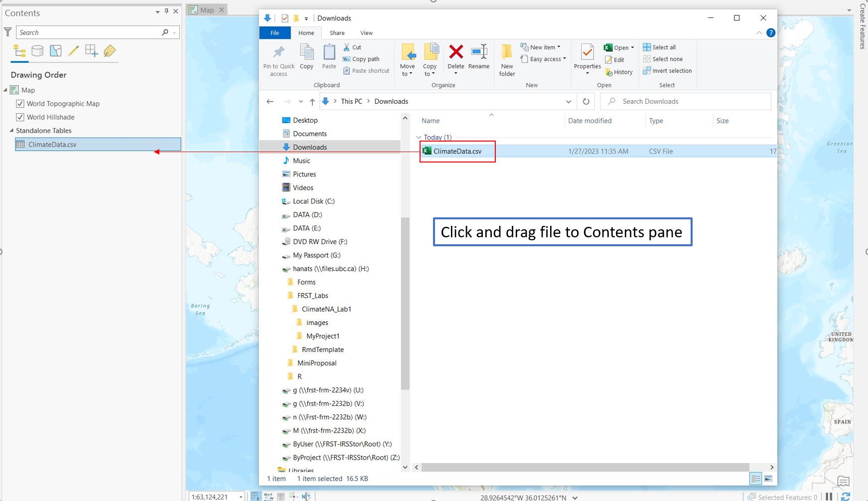Select List By Labeling icon
This screenshot has height=501, width=868.
pos(110,51)
